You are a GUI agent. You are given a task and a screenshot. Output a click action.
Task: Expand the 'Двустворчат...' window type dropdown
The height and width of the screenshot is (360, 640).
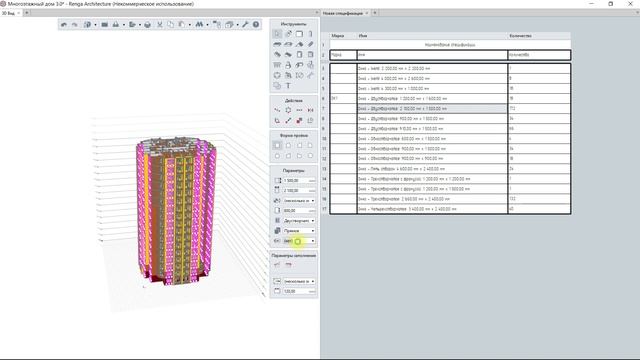pos(313,221)
